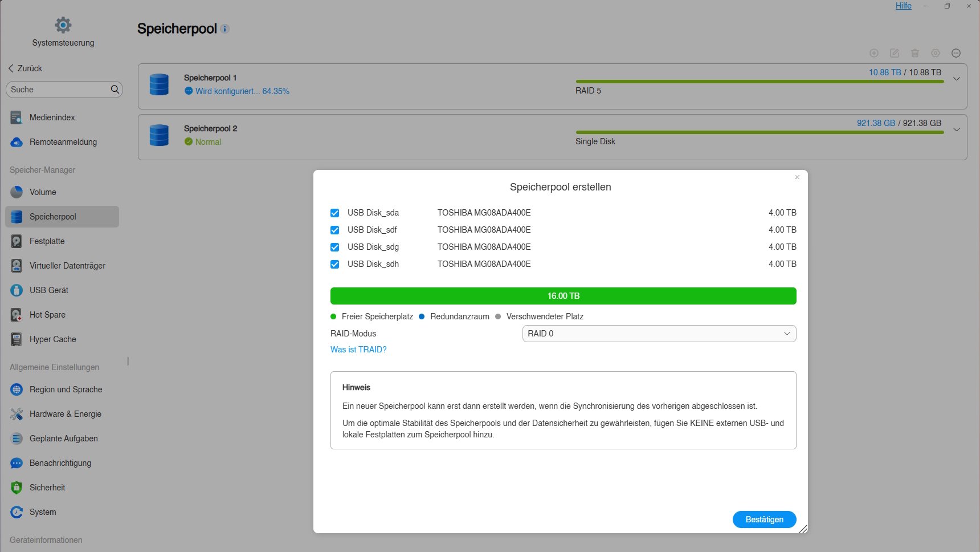This screenshot has height=552, width=980.
Task: Deselect the USB Disk_sdh checkbox
Action: coord(335,264)
